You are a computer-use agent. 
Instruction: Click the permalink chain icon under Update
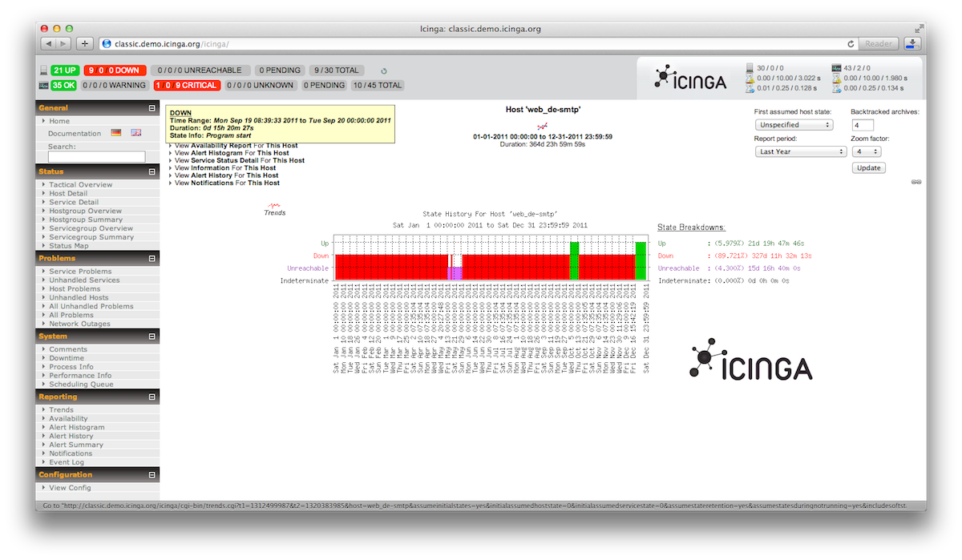[x=916, y=182]
